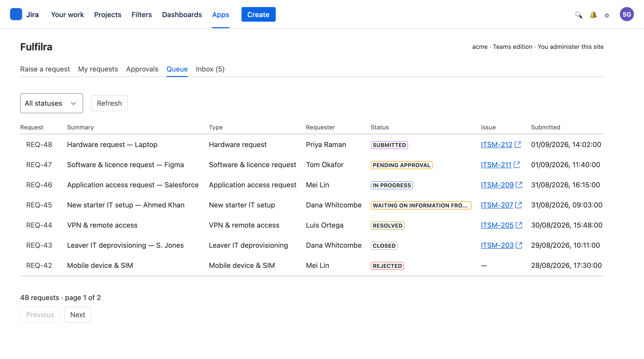Click the blue Create button
Screen dimensions: 644x359
point(258,14)
